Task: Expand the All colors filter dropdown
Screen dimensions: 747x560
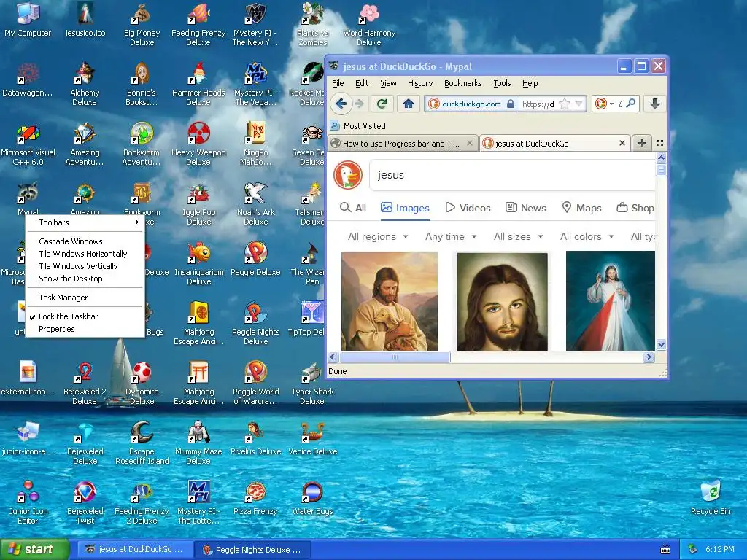Action: point(587,237)
